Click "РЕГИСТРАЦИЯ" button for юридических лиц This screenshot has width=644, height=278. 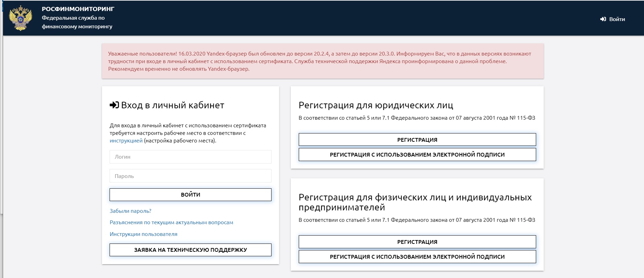417,140
